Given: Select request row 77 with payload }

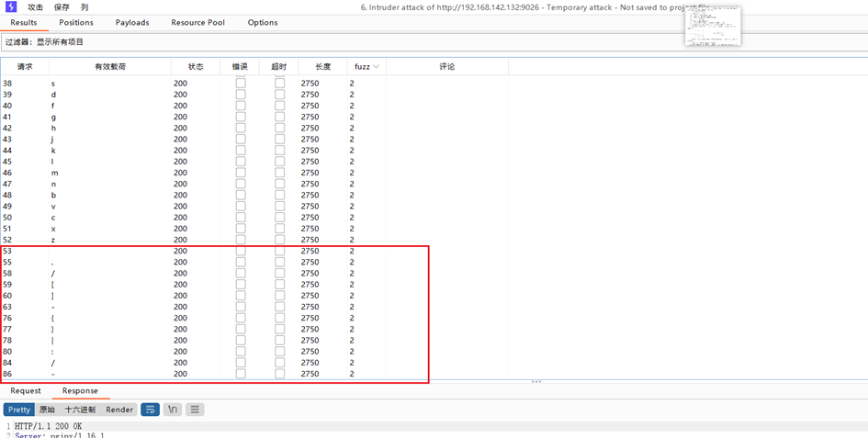Looking at the screenshot, I should pyautogui.click(x=254, y=329).
